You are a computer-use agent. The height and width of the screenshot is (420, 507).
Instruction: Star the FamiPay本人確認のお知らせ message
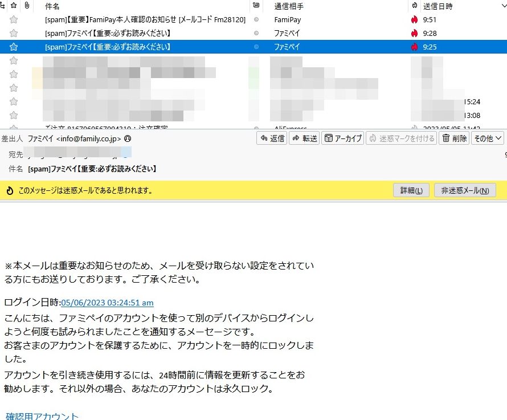point(14,20)
